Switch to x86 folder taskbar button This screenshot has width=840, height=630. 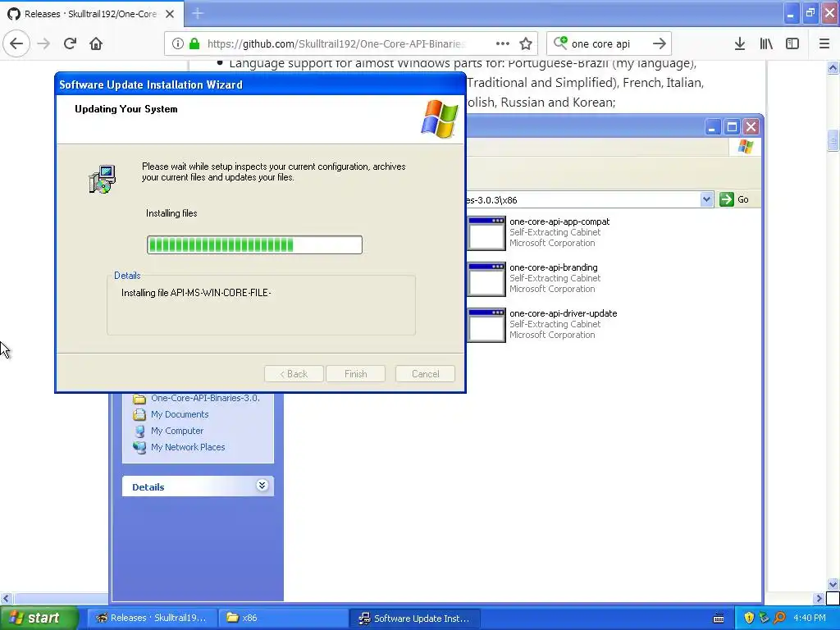[x=283, y=618]
